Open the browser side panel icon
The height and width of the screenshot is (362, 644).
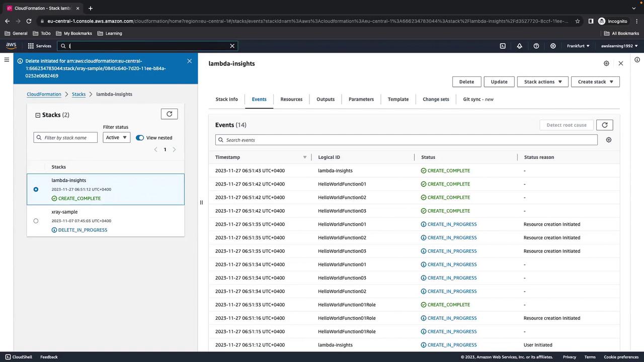[591, 21]
